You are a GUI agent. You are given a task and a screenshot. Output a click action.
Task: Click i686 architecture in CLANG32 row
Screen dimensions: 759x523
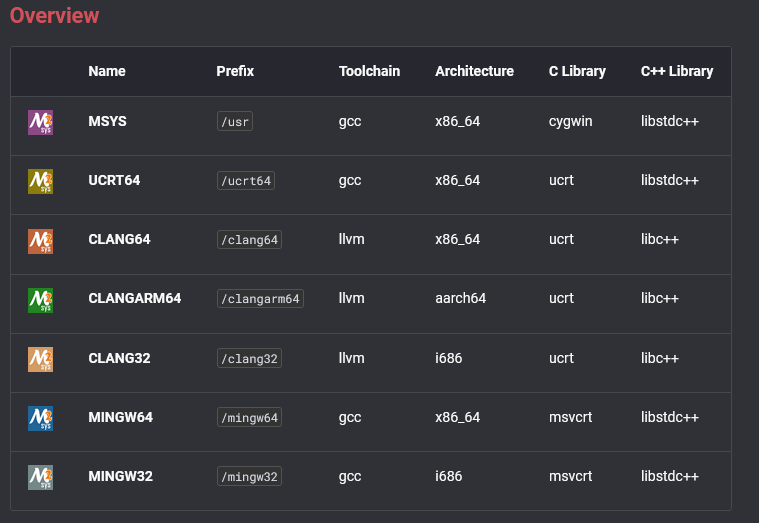point(449,358)
